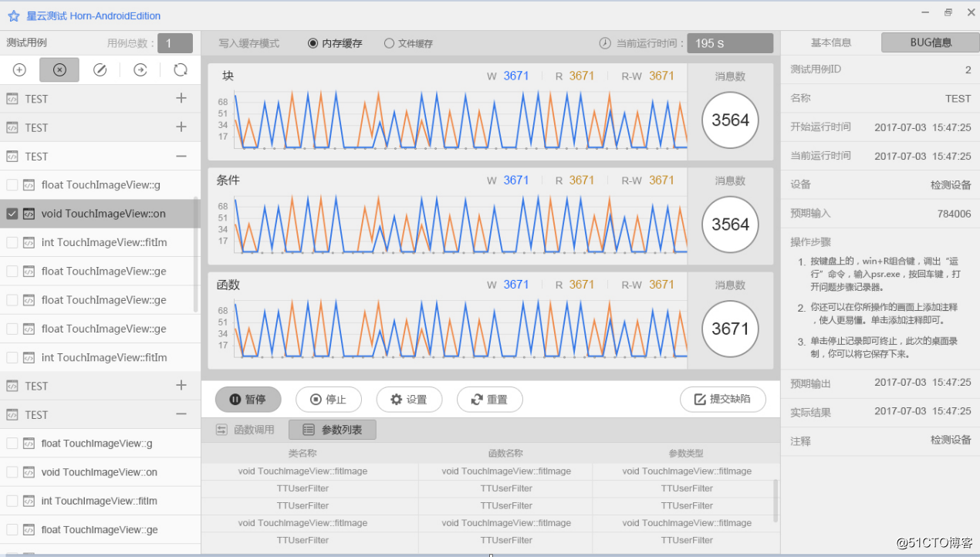Screen dimensions: 980x557
Task: Open the 参数列表 tab
Action: [333, 430]
